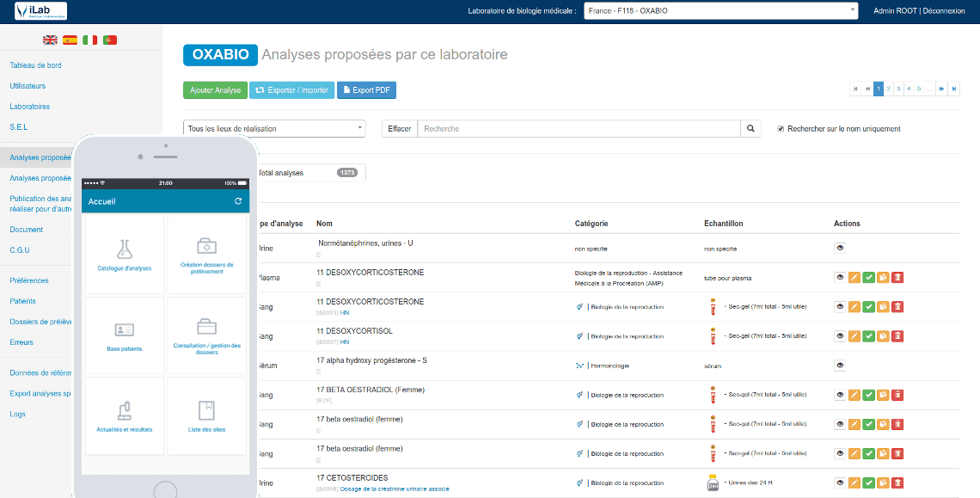980x498 pixels.
Task: Open the laboratory selector France - F118 - OXABIO
Action: pyautogui.click(x=720, y=11)
